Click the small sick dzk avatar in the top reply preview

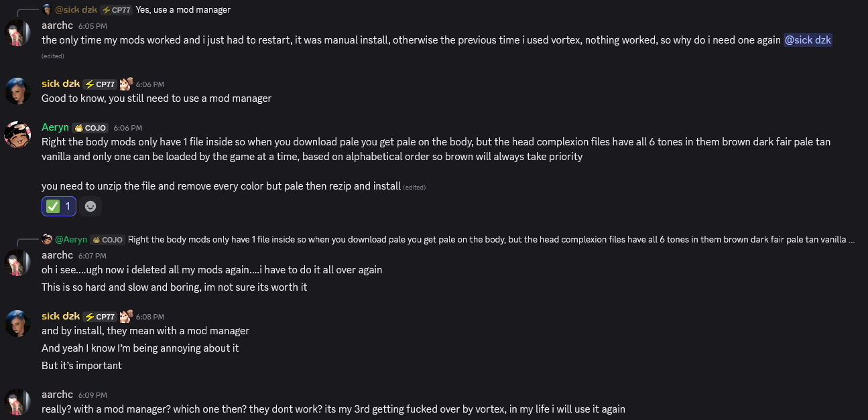[47, 9]
